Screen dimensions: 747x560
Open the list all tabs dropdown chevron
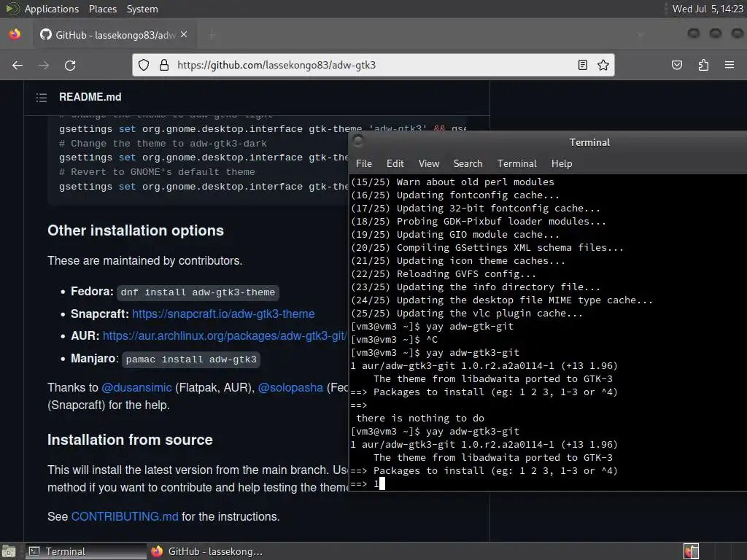[x=640, y=34]
